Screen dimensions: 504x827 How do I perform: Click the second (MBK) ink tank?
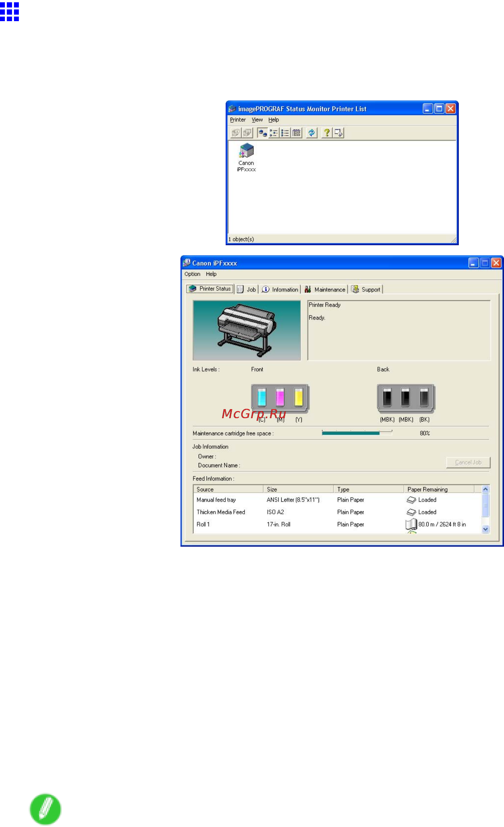pos(405,397)
